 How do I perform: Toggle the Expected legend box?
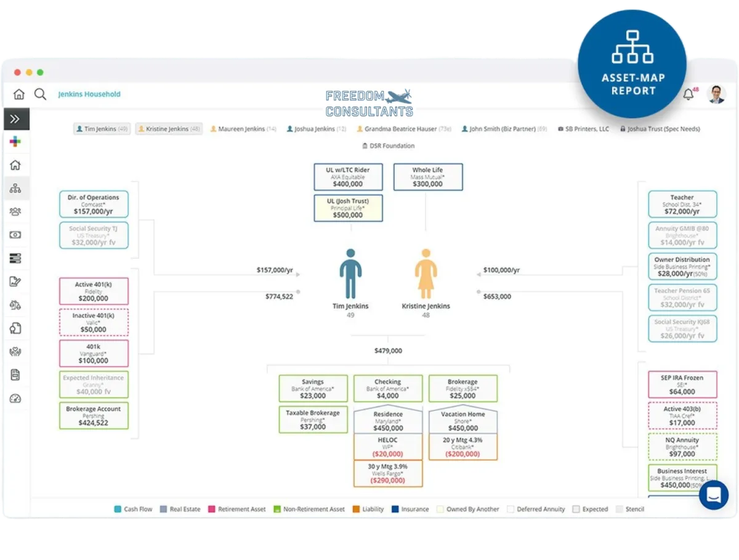click(576, 509)
